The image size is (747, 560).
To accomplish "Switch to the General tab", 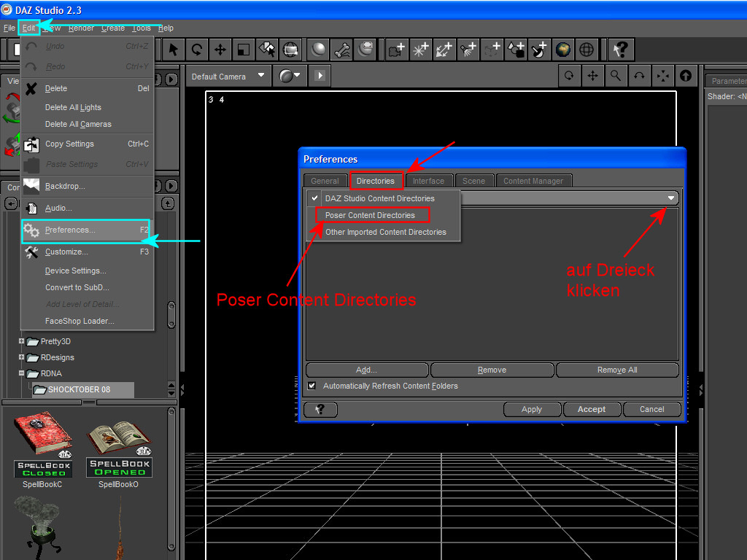I will click(x=325, y=181).
